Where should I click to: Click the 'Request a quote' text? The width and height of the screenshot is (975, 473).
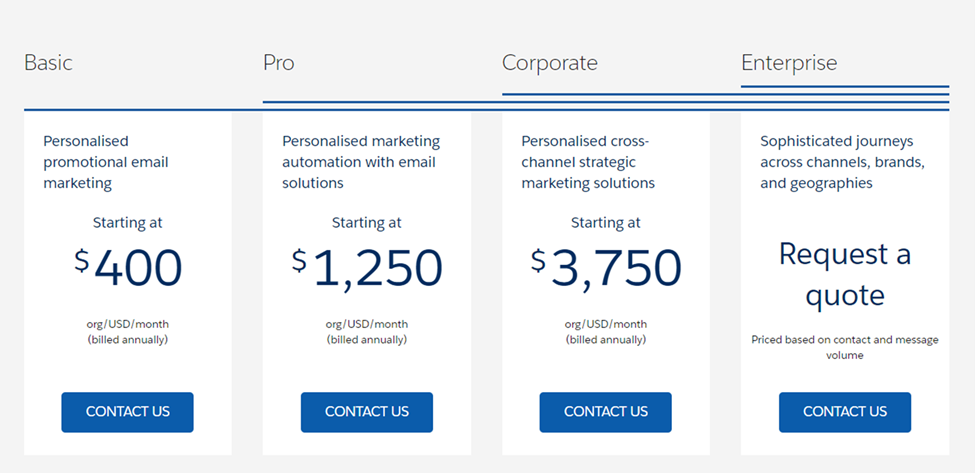click(845, 274)
